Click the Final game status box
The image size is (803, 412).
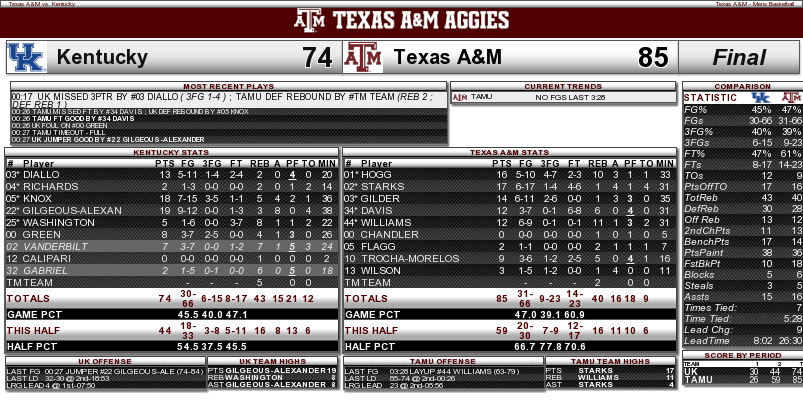point(739,57)
